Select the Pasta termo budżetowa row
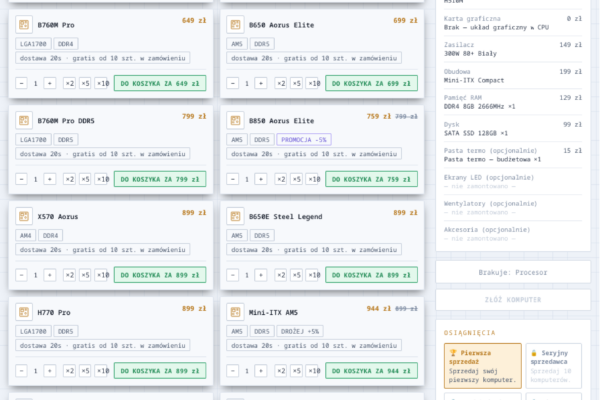 [x=513, y=155]
